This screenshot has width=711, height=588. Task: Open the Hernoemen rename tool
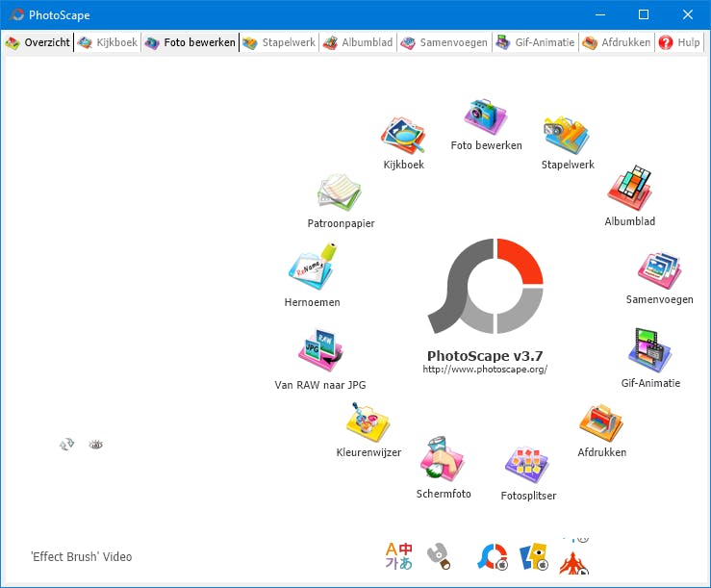(313, 267)
